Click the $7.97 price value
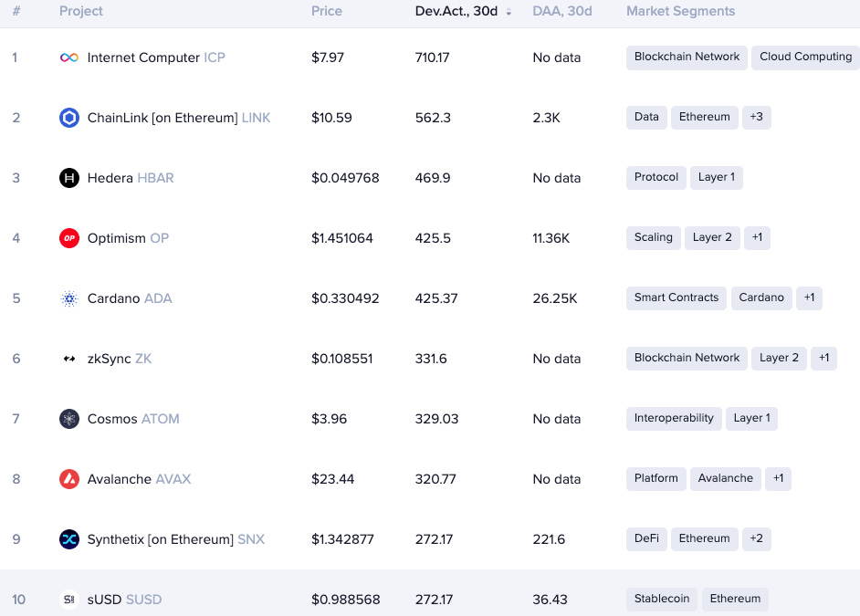Image resolution: width=860 pixels, height=616 pixels. (328, 57)
